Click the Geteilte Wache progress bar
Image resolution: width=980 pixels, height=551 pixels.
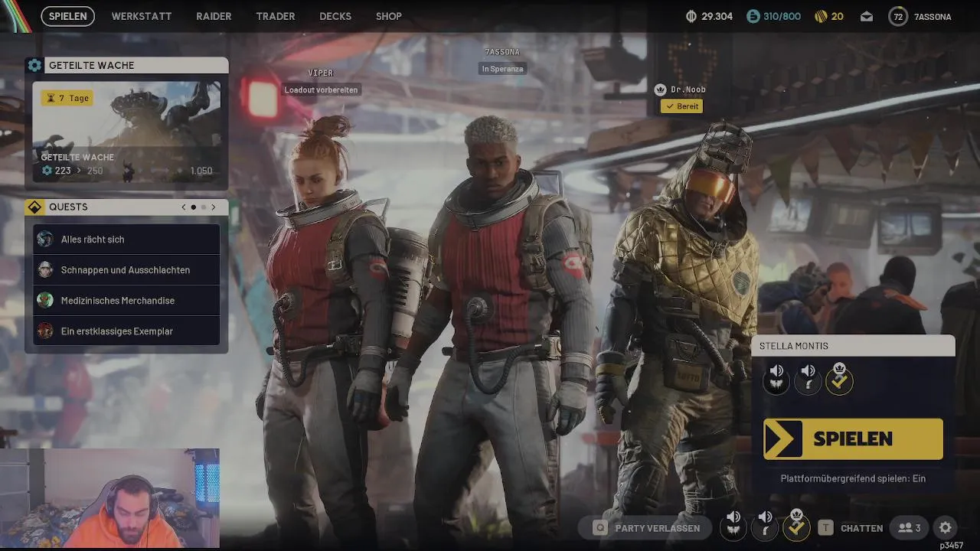click(126, 171)
